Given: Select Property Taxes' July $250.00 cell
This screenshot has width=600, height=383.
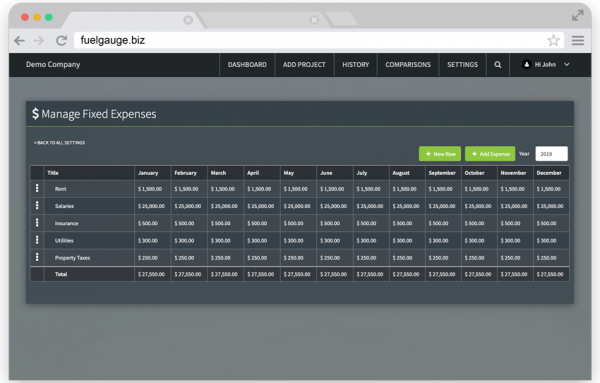Looking at the screenshot, I should coord(371,258).
